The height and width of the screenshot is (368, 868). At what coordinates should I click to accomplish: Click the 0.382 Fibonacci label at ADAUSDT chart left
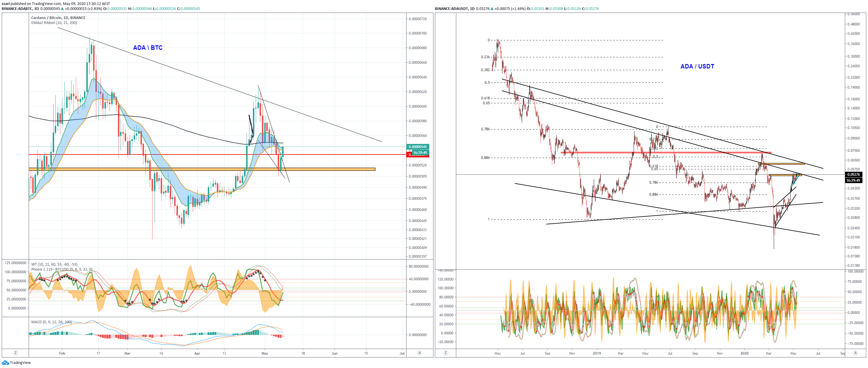tap(485, 70)
